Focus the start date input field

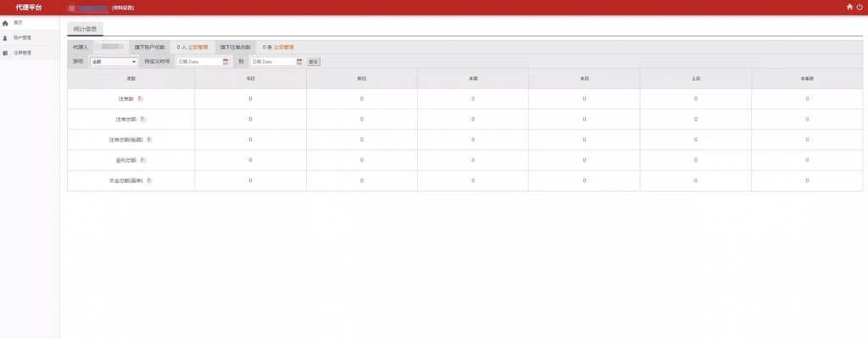(203, 62)
